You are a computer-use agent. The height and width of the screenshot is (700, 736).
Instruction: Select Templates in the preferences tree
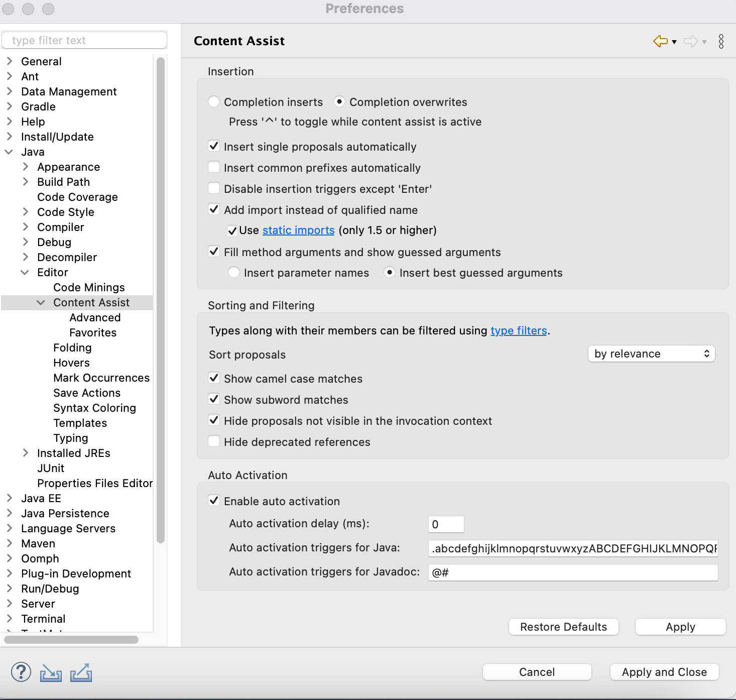tap(80, 423)
